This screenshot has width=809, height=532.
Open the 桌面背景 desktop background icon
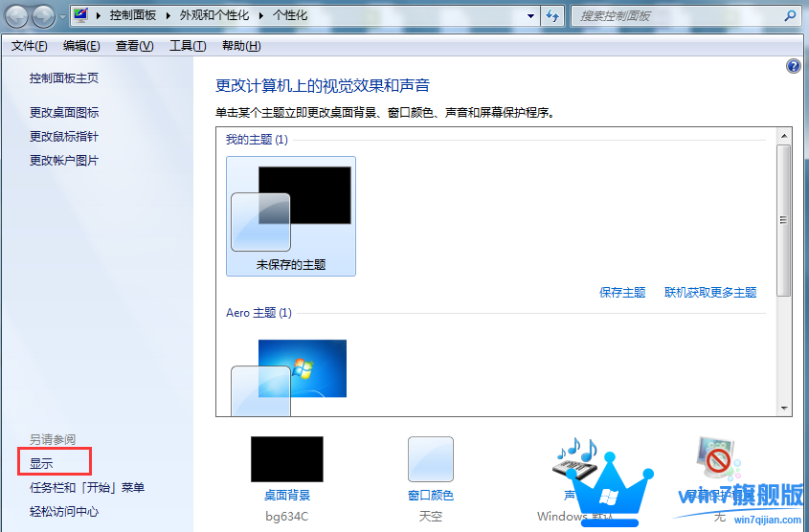tap(287, 459)
